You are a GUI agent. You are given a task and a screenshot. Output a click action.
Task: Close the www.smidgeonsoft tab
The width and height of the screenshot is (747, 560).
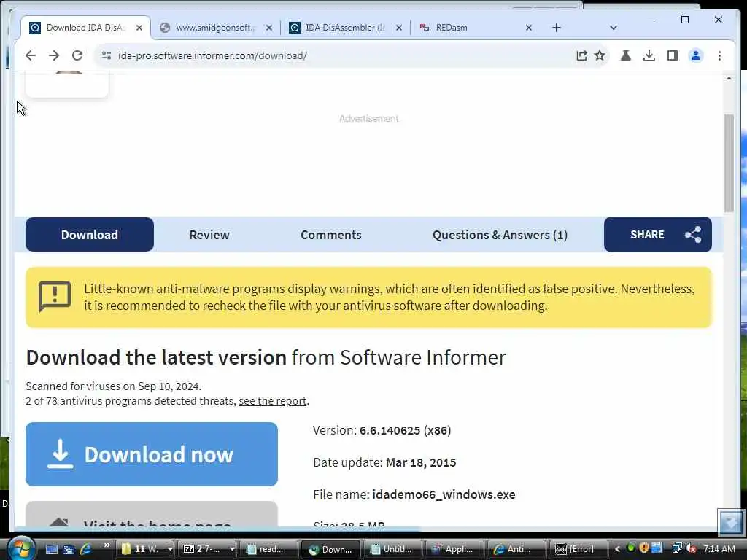click(x=269, y=28)
